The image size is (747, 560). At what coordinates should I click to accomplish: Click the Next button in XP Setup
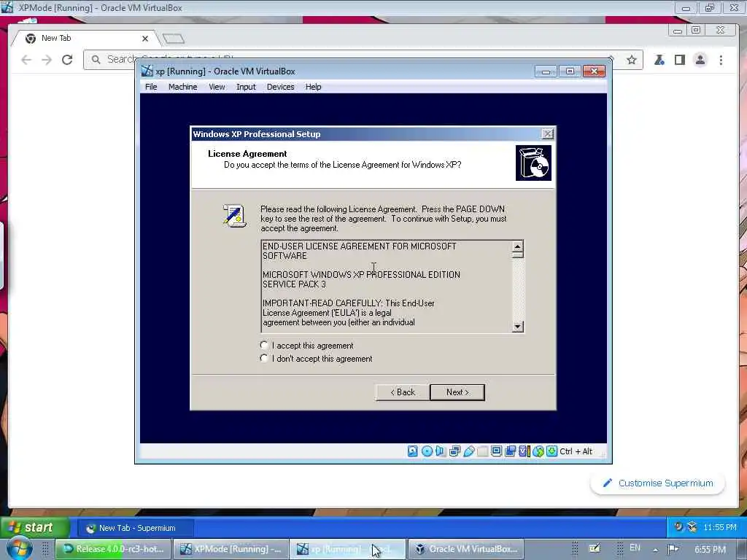[457, 392]
